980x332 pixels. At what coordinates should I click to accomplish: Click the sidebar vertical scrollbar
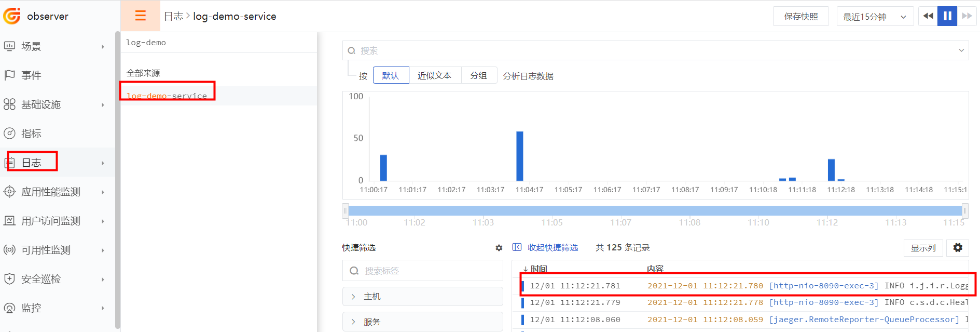point(118,179)
